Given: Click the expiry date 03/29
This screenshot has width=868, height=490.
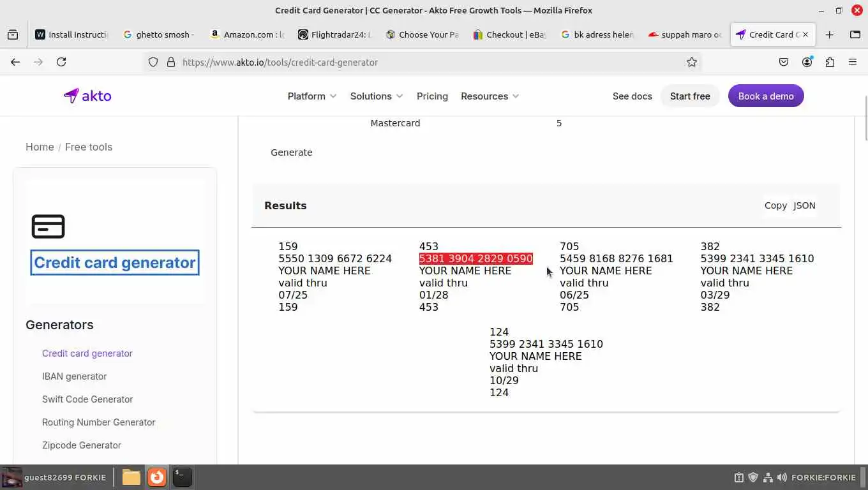Looking at the screenshot, I should pos(715,295).
